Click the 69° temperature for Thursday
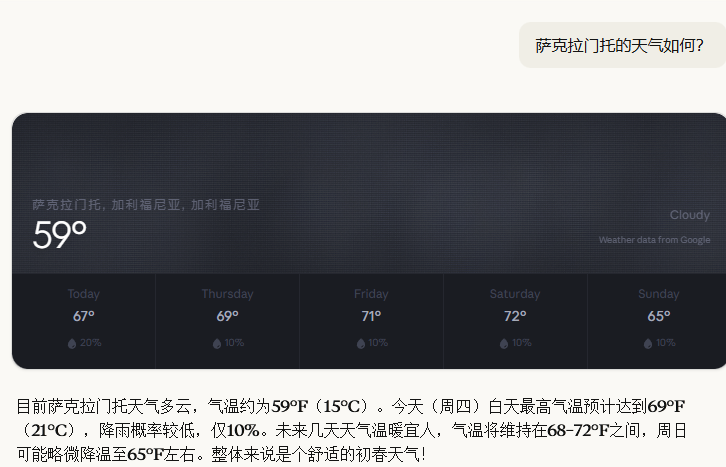The height and width of the screenshot is (467, 726). coord(227,316)
